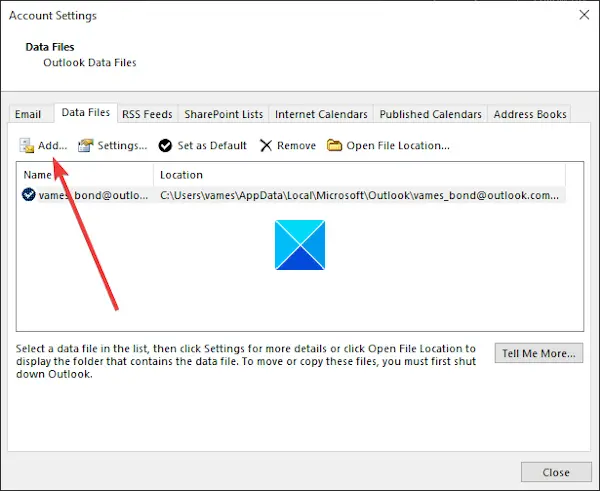Screen dimensions: 600x491
Task: Click the Open File Location folder icon
Action: (x=334, y=145)
